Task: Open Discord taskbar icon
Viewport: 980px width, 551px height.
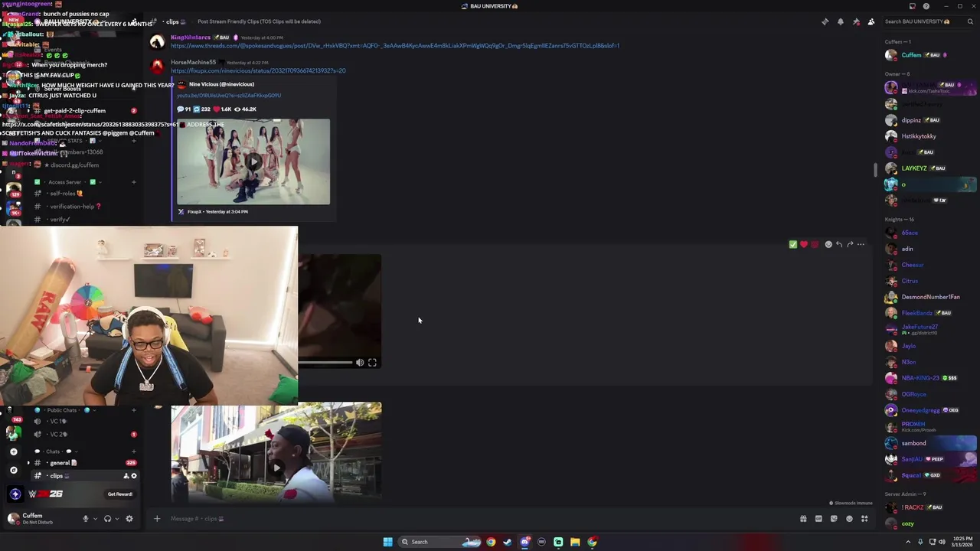Action: pyautogui.click(x=524, y=542)
